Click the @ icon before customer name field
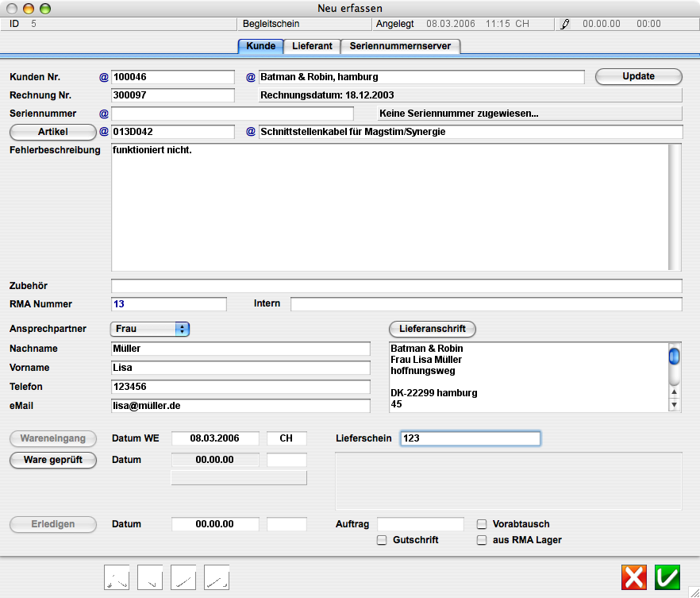This screenshot has width=700, height=598. (251, 77)
